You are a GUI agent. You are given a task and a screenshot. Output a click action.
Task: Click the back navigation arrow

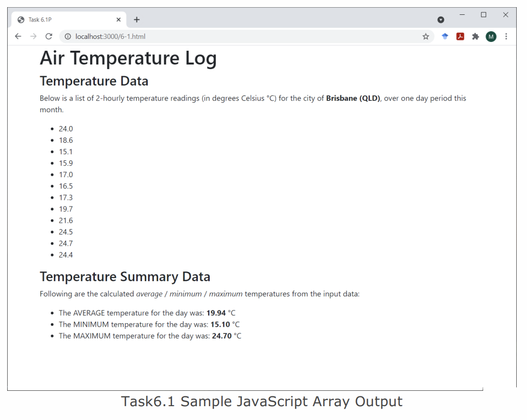(x=18, y=36)
